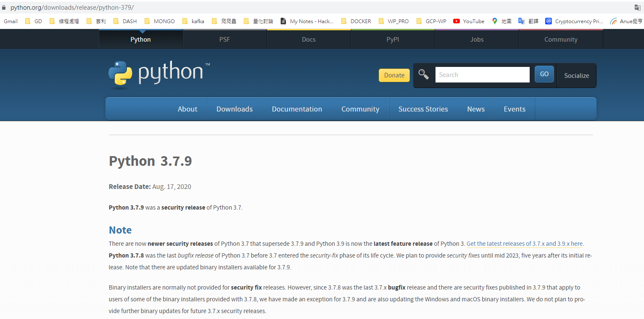Open the MONGO bookmark folder

click(x=159, y=21)
